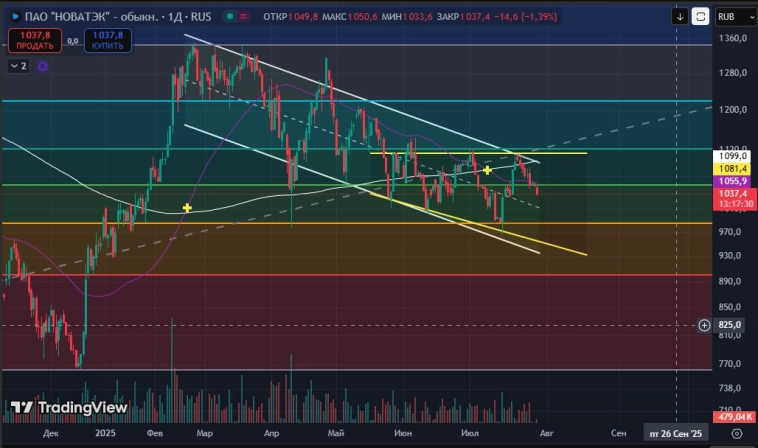This screenshot has width=758, height=448.
Task: Click the 1360,0 price scale value
Action: [732, 38]
